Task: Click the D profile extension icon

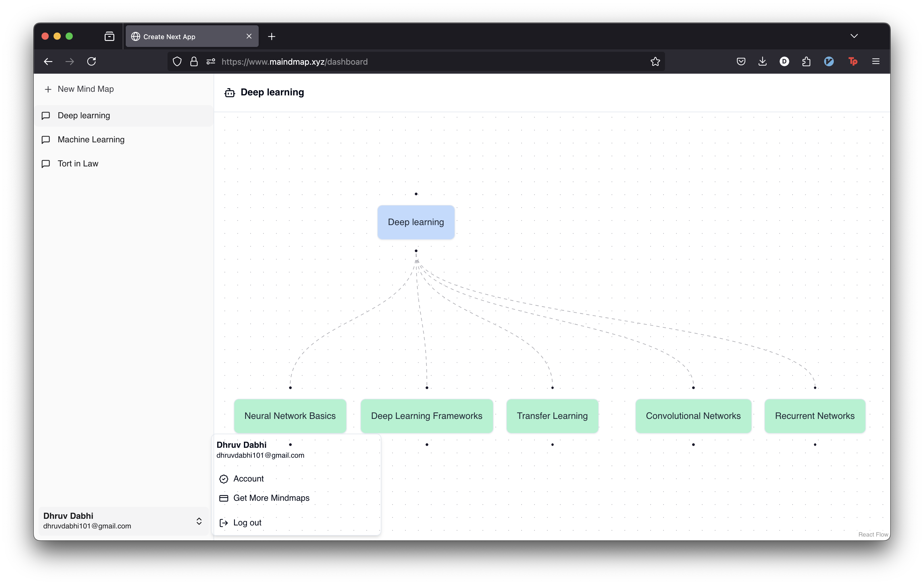Action: click(784, 61)
